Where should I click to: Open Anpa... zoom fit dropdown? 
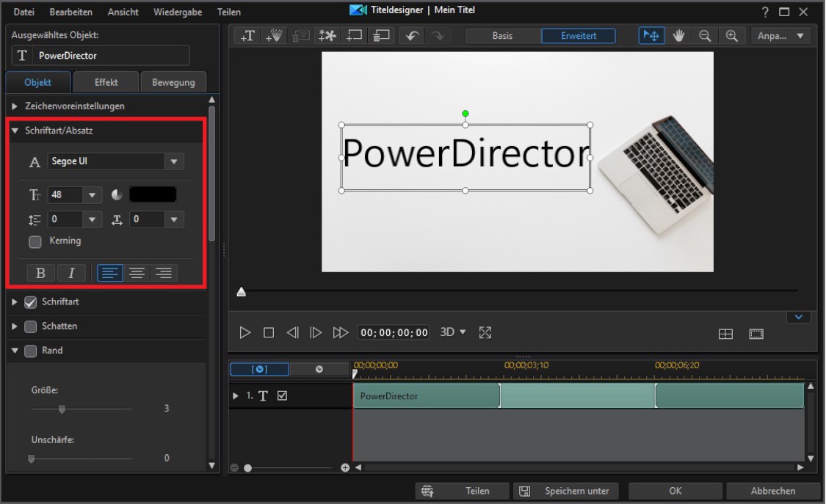[780, 36]
